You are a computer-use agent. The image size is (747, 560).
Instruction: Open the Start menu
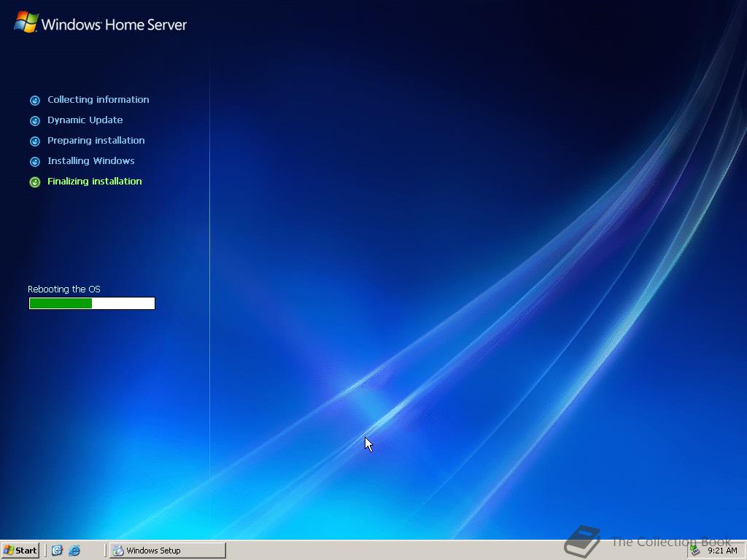[20, 551]
